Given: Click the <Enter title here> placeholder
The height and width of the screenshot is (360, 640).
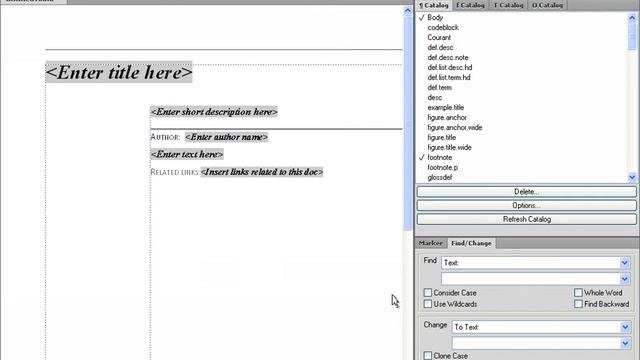Looking at the screenshot, I should pos(119,73).
